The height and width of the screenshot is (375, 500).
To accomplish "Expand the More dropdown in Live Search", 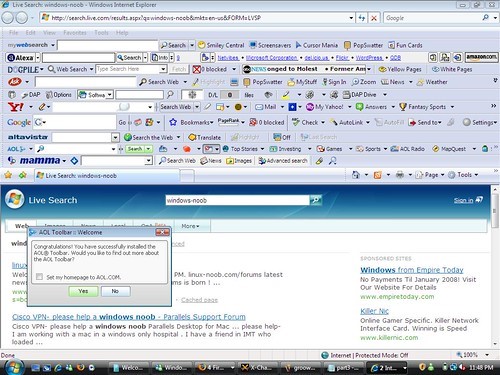I will pyautogui.click(x=190, y=226).
